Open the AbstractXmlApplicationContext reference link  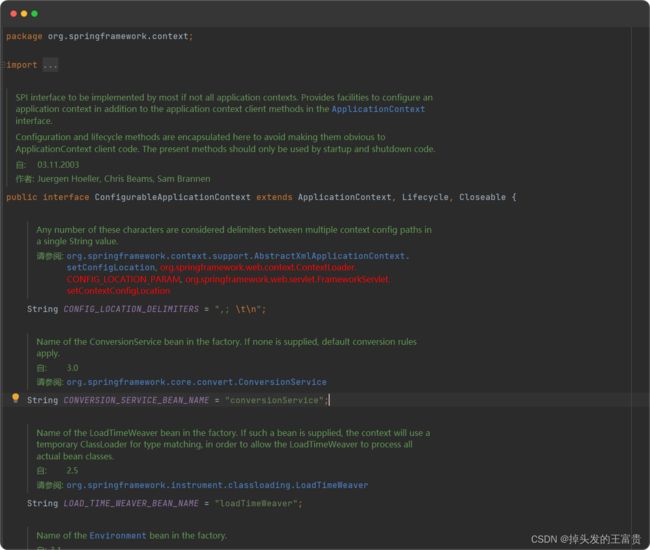pyautogui.click(x=237, y=256)
